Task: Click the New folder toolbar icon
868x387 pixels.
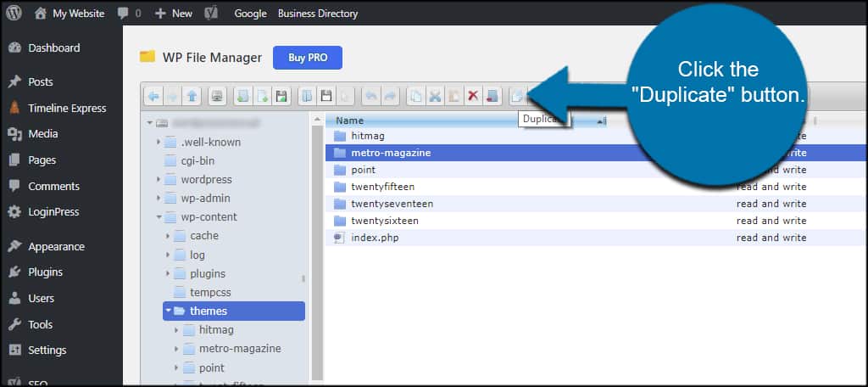Action: 242,96
